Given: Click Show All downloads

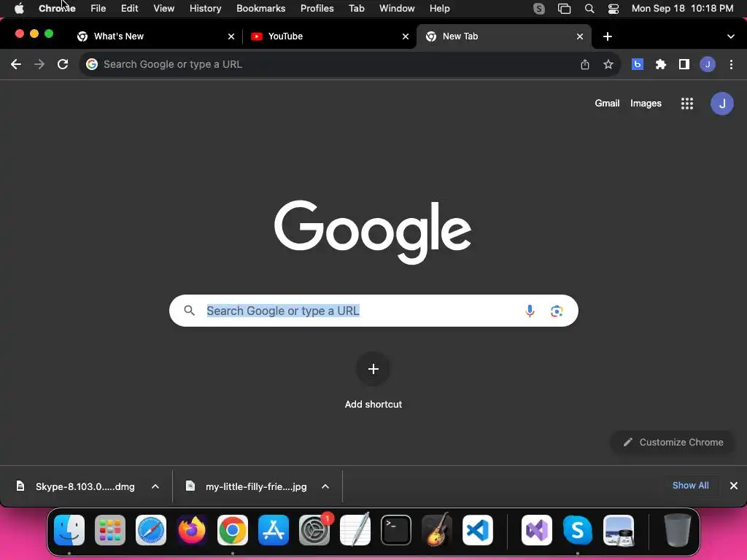Looking at the screenshot, I should [x=690, y=486].
